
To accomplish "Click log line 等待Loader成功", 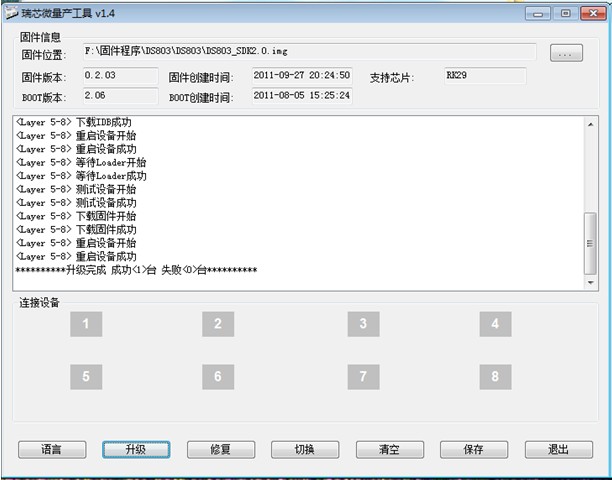I will tap(81, 176).
